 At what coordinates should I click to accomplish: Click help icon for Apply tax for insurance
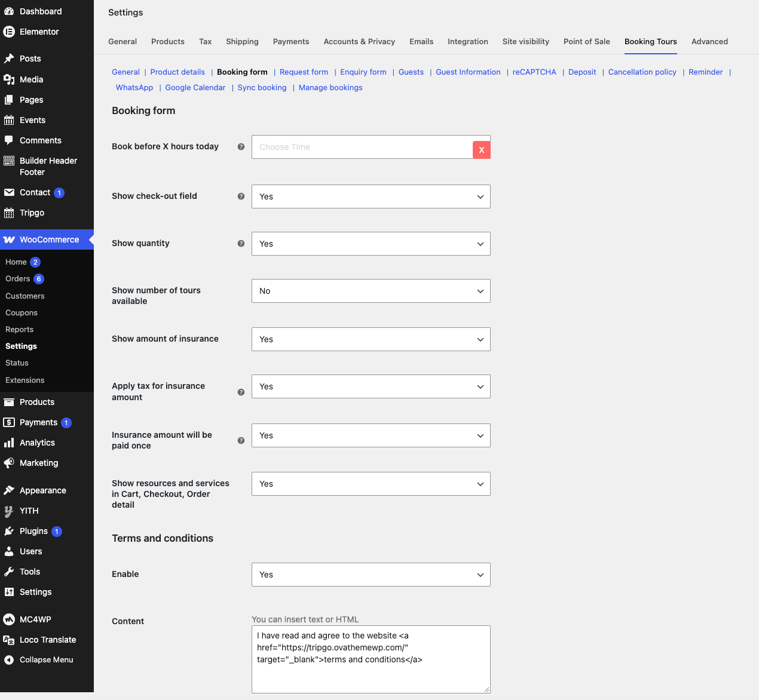coord(241,392)
